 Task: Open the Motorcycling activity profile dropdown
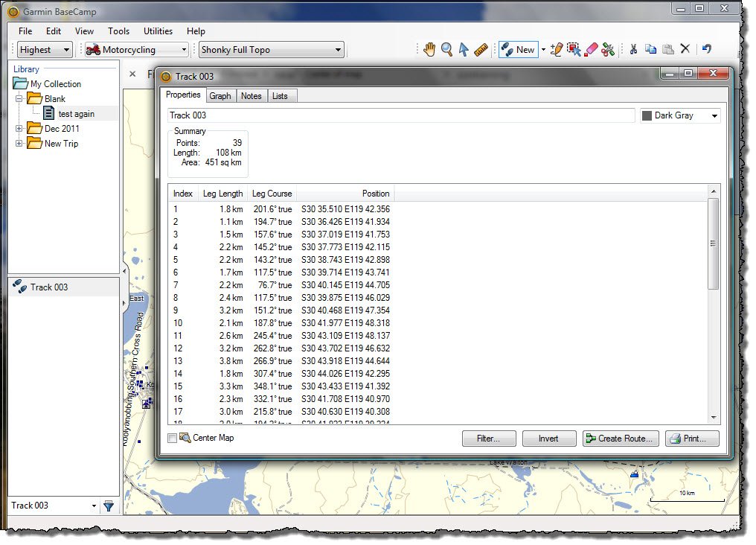coord(136,50)
